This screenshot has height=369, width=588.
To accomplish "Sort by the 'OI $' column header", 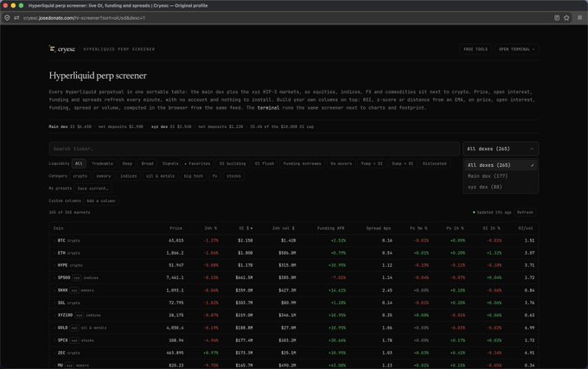I will (x=246, y=228).
